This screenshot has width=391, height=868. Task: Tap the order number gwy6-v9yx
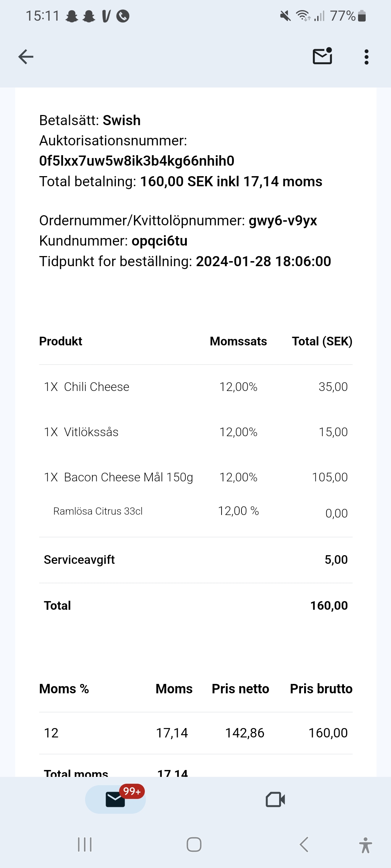click(283, 221)
